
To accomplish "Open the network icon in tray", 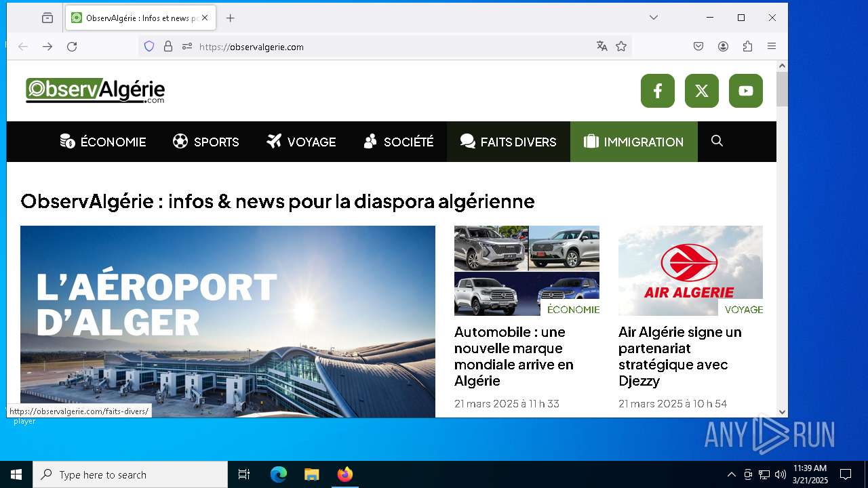I will click(x=764, y=474).
